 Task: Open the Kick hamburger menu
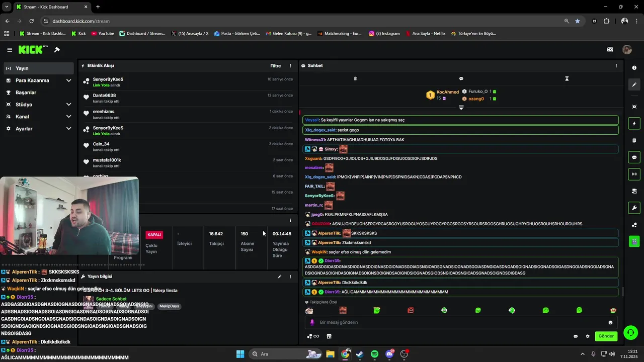(10, 50)
